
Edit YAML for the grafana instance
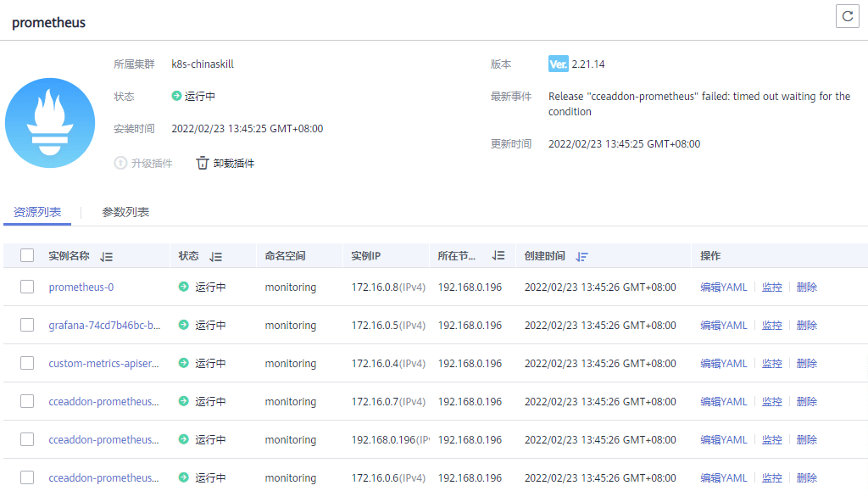(x=724, y=326)
